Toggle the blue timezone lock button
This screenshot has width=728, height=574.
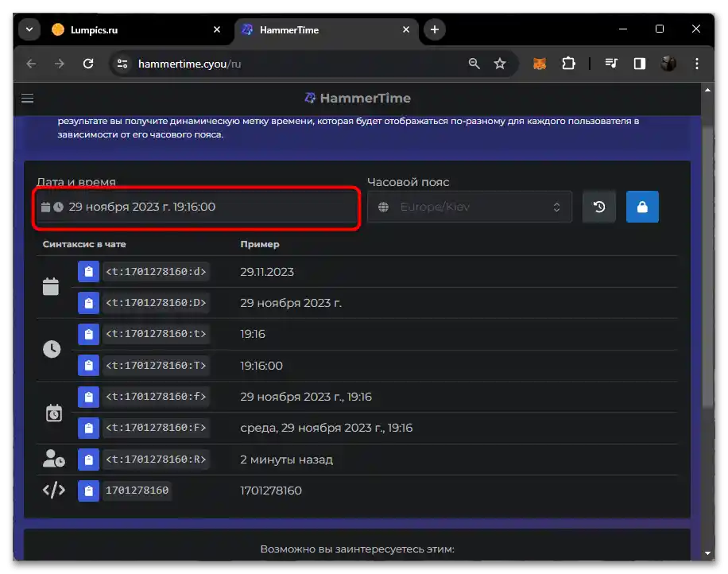[x=642, y=207]
